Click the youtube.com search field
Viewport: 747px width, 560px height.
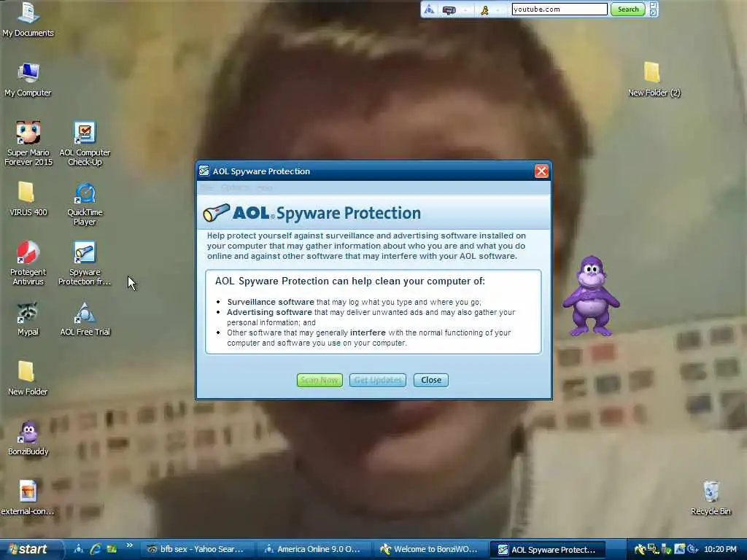coord(560,9)
